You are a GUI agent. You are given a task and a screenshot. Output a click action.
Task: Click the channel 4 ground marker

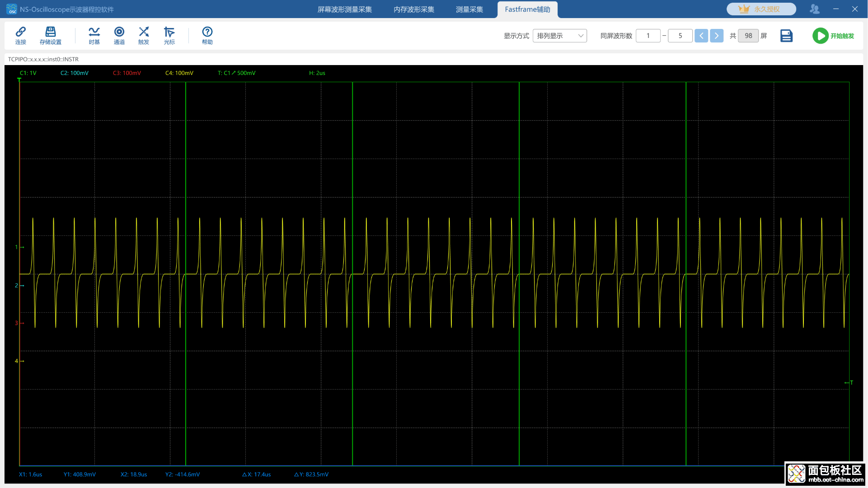tap(19, 361)
